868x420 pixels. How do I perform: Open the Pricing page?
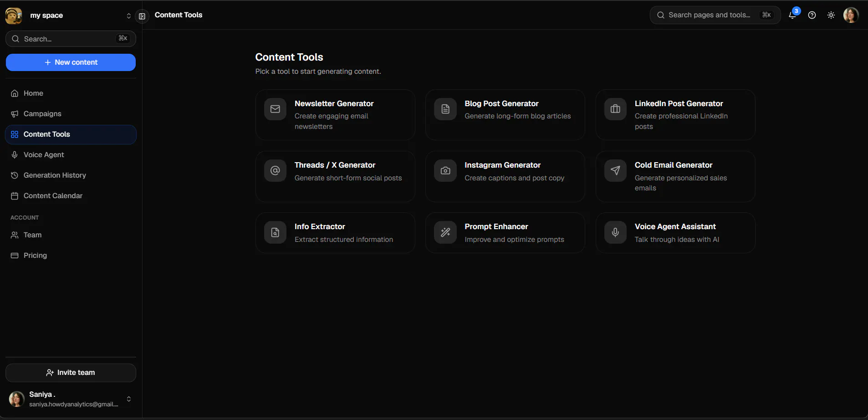(x=71, y=256)
